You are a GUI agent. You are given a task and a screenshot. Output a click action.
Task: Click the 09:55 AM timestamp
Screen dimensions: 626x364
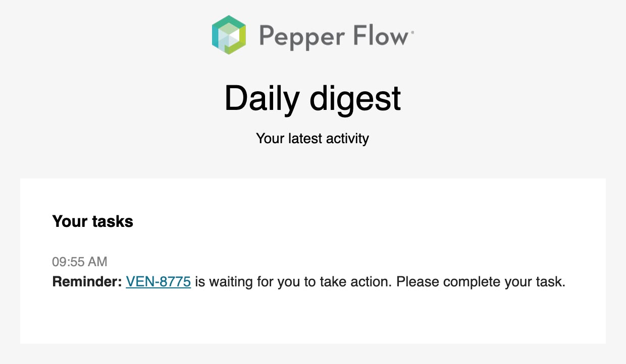80,262
